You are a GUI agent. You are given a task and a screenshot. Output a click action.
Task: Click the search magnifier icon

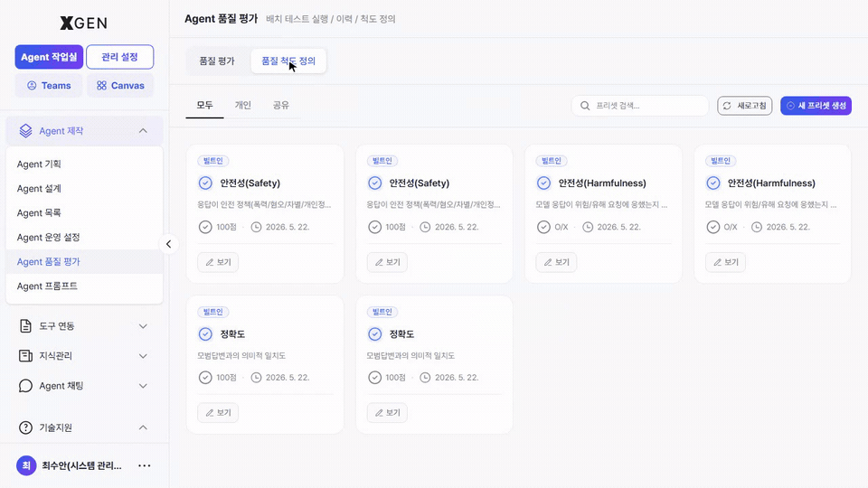click(585, 106)
